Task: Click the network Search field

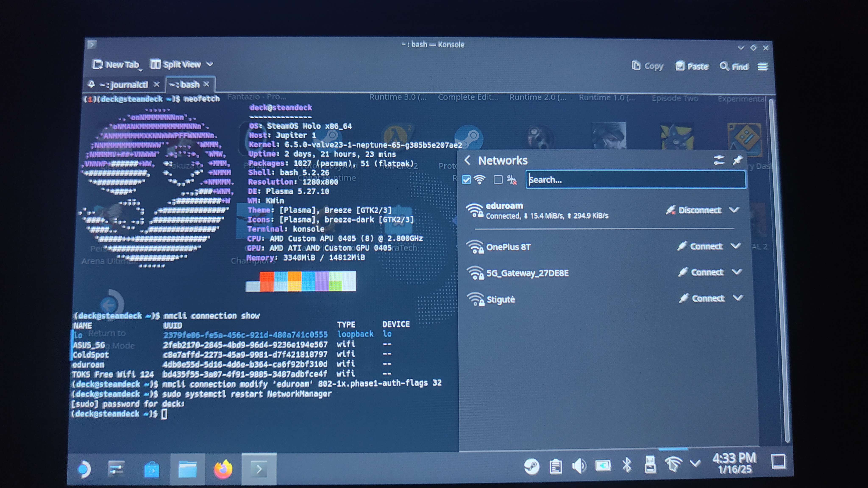Action: 636,180
